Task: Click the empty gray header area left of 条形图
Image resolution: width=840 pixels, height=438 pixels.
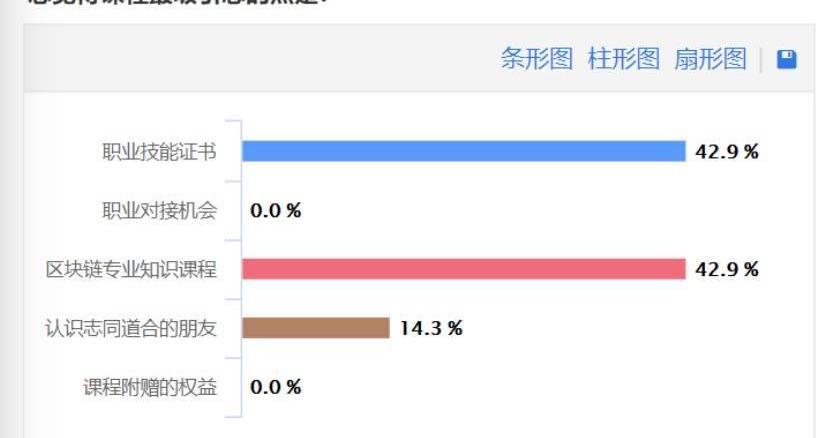Action: pos(250,60)
